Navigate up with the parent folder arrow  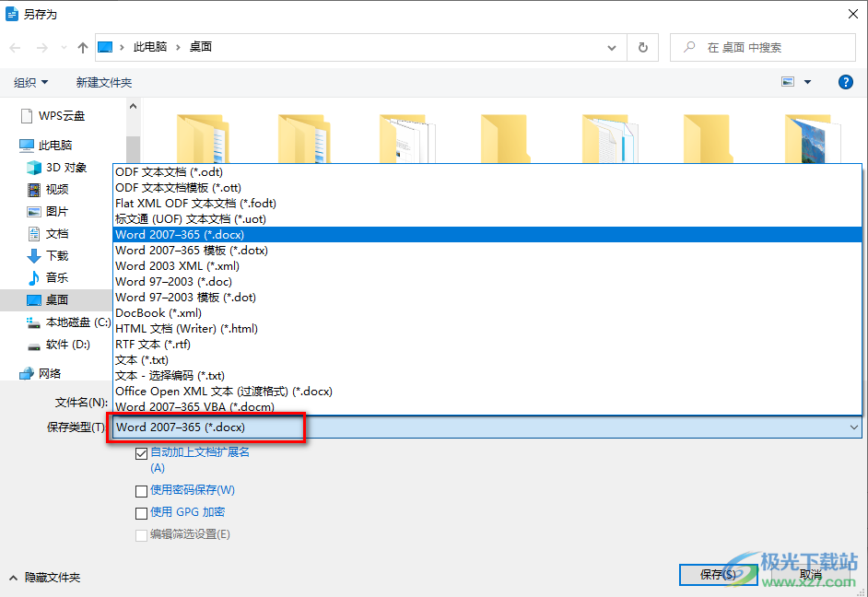82,46
